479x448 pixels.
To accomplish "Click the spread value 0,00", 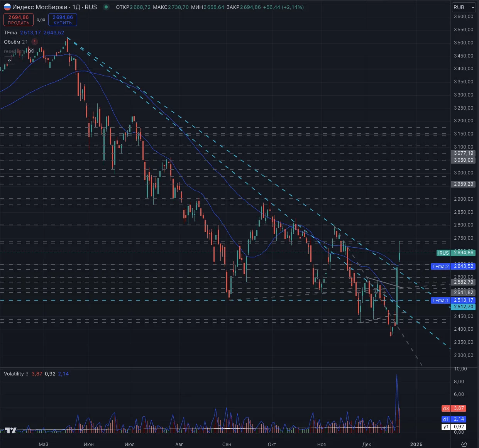I will coord(41,20).
